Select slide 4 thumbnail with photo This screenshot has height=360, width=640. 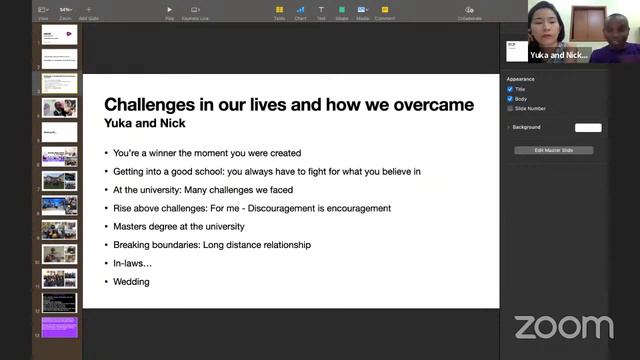pyautogui.click(x=60, y=108)
